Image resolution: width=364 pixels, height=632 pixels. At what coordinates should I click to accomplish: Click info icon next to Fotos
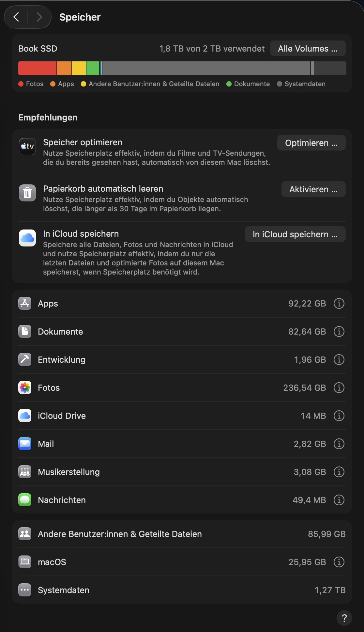coord(339,388)
